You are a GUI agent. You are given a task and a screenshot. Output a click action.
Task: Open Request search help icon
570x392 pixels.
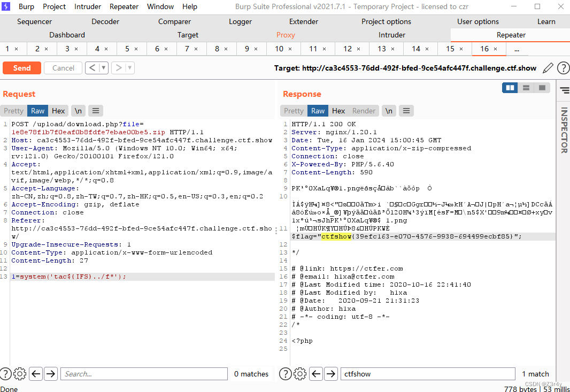coord(5,374)
